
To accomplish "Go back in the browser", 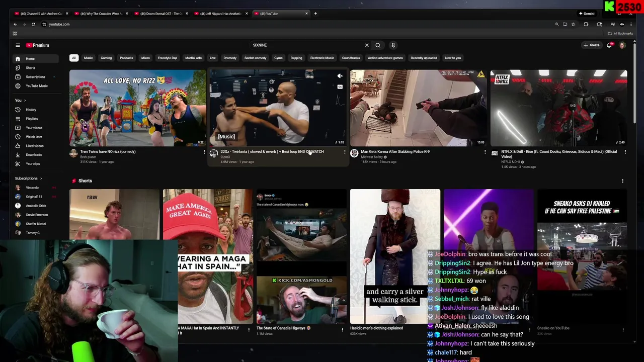I will [x=15, y=24].
